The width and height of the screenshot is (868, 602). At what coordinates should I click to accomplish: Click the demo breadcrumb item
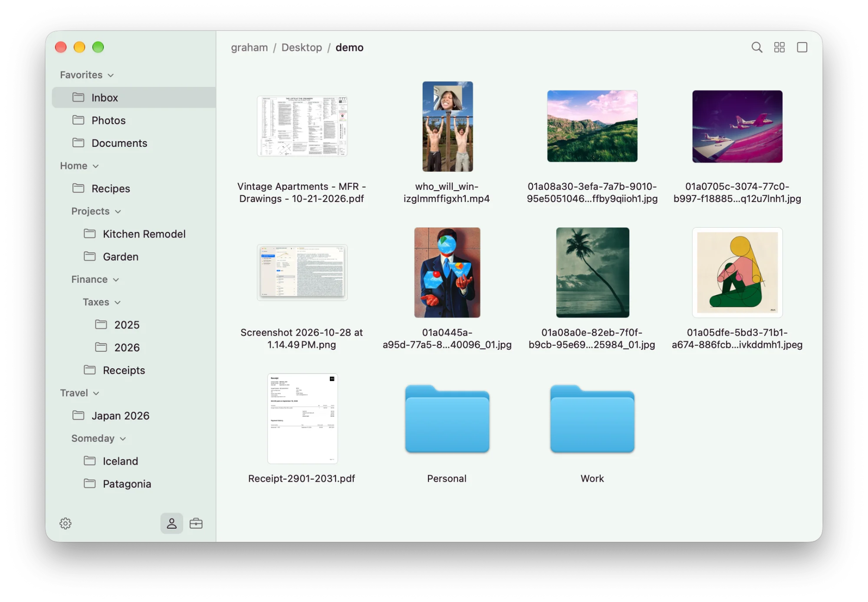click(x=349, y=47)
